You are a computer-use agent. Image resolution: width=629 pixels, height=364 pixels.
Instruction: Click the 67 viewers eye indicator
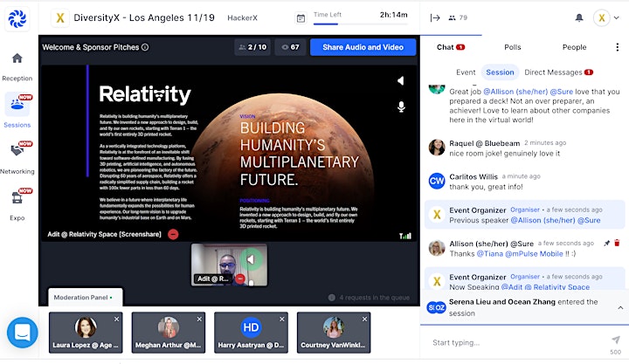290,47
